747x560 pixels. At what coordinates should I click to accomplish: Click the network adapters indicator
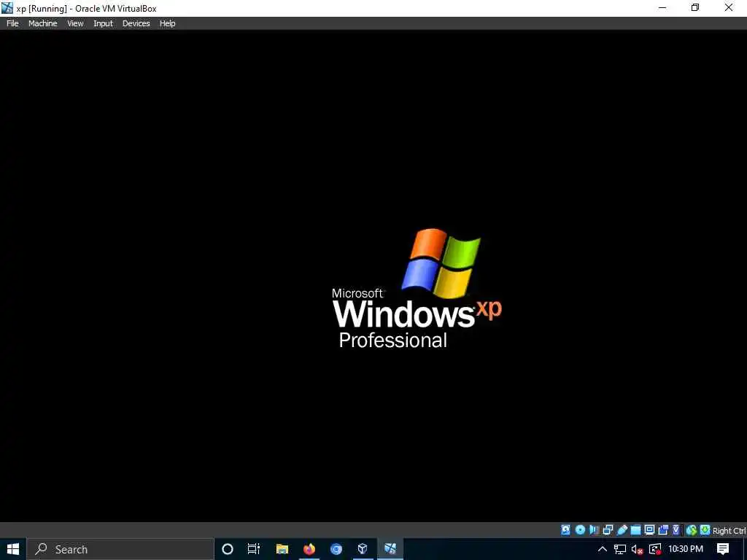pos(608,529)
